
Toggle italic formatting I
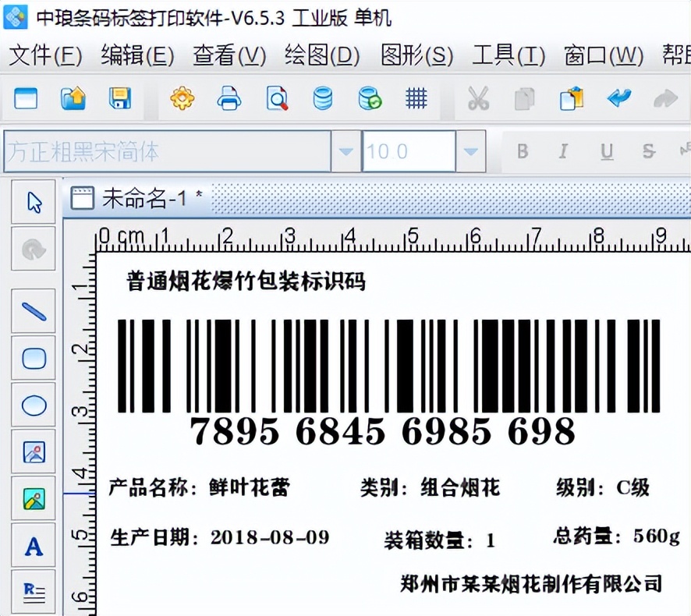(563, 151)
